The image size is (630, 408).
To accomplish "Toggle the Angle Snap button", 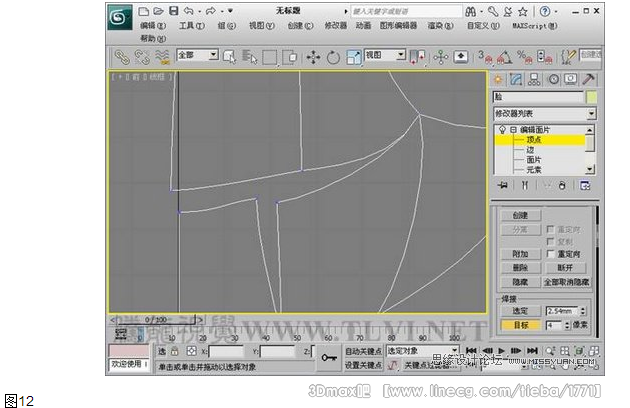I will pyautogui.click(x=505, y=57).
